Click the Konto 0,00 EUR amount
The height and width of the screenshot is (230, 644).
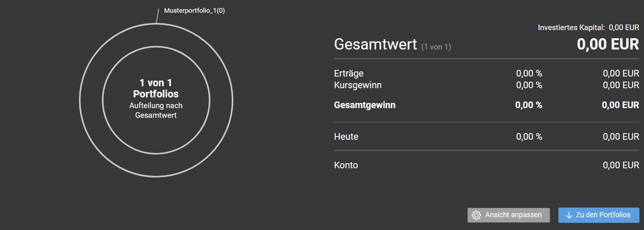[621, 165]
